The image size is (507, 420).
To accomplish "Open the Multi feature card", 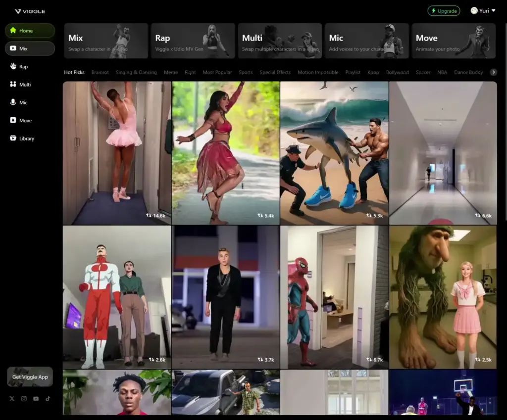I will point(280,41).
